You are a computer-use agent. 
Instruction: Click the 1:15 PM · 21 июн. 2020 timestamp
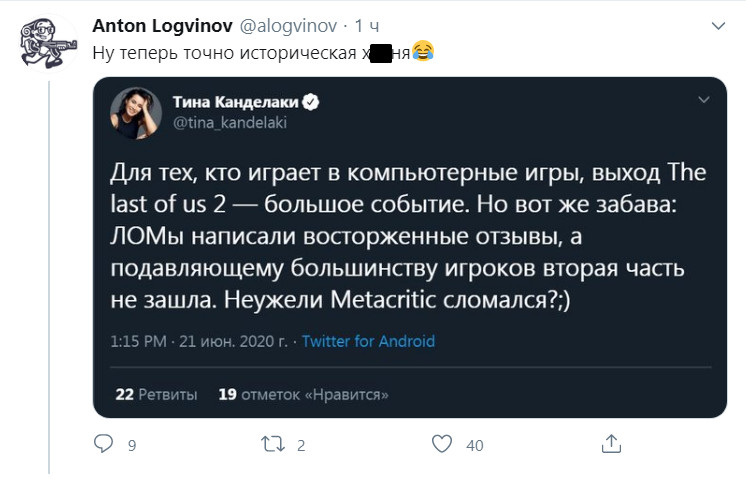tap(199, 341)
